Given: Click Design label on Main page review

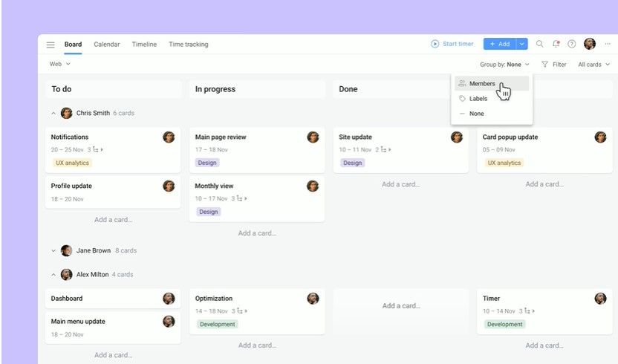Looking at the screenshot, I should coord(207,163).
